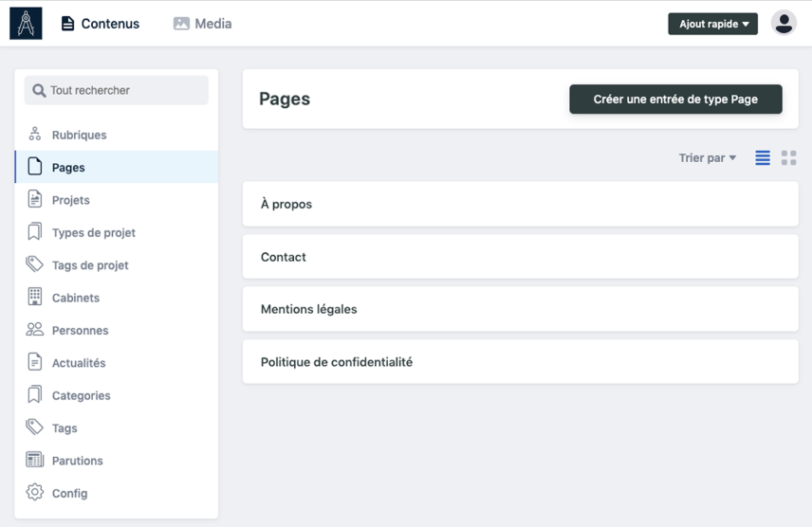Navigate to Cabinets section
The image size is (812, 527).
(117, 298)
